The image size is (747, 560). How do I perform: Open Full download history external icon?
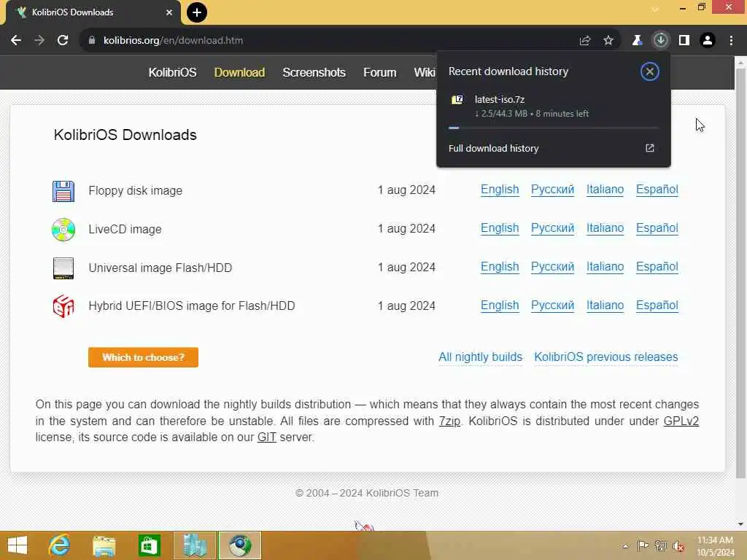650,148
